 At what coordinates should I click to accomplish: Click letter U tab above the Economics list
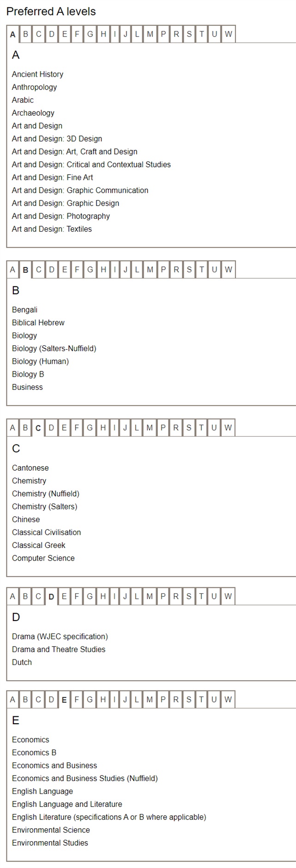click(214, 700)
